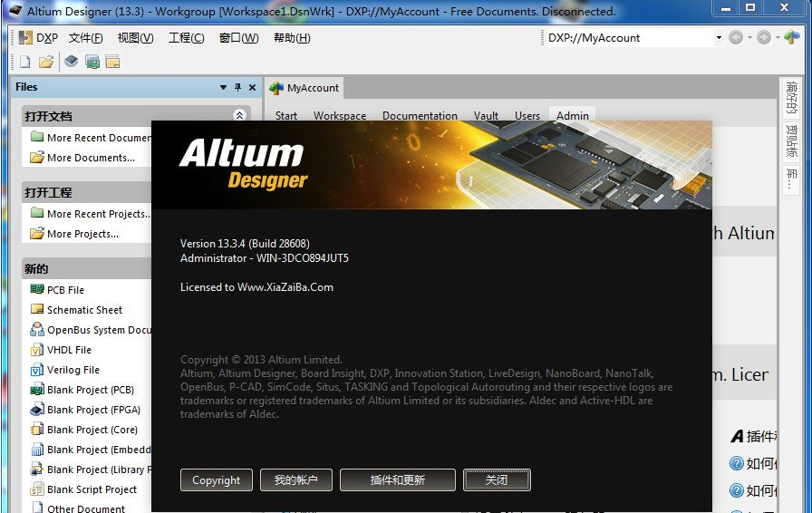Switch to the Documentation page tab

[420, 115]
